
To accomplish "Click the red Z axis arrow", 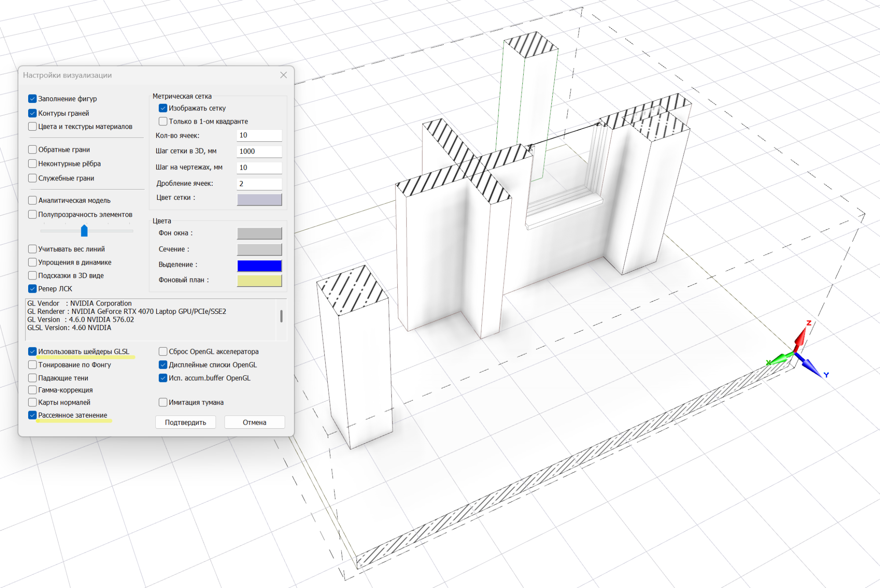I will pyautogui.click(x=801, y=339).
